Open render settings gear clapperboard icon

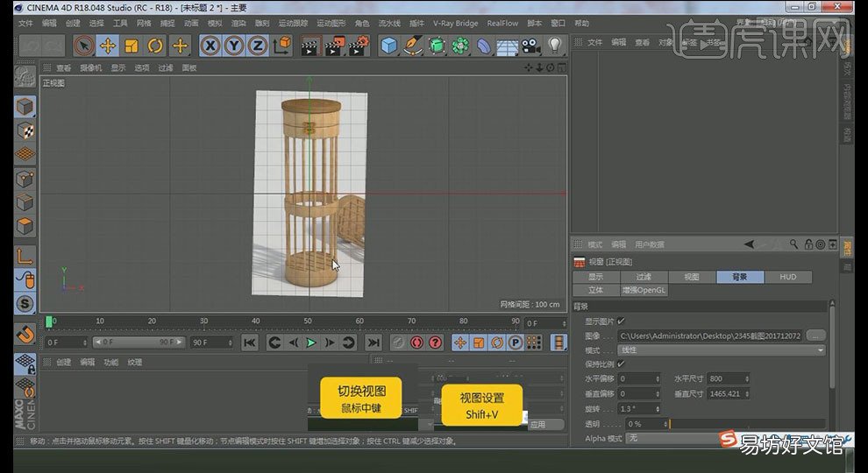pyautogui.click(x=359, y=46)
